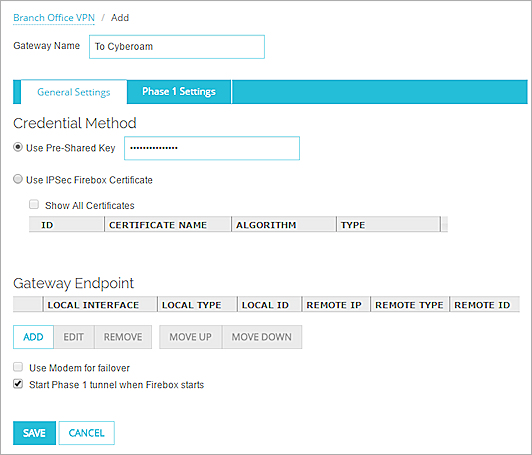Click the Remote ID column header
The width and height of the screenshot is (532, 455).
coord(484,305)
